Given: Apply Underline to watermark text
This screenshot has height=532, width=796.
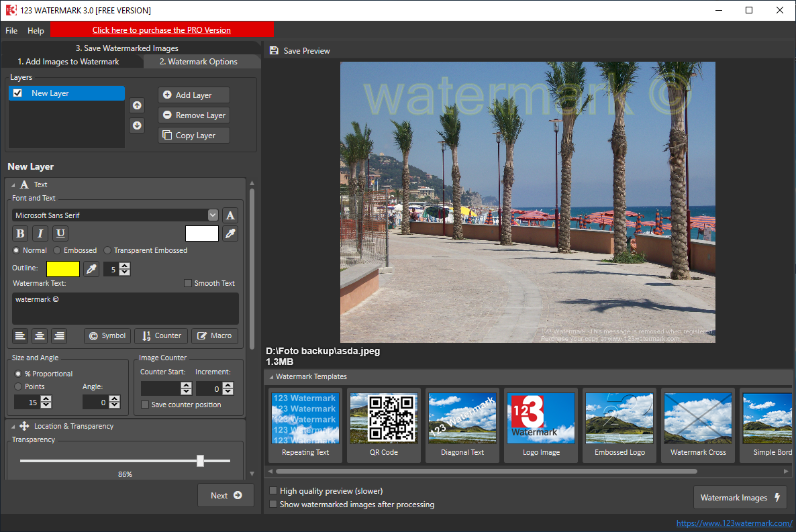Looking at the screenshot, I should click(x=60, y=233).
